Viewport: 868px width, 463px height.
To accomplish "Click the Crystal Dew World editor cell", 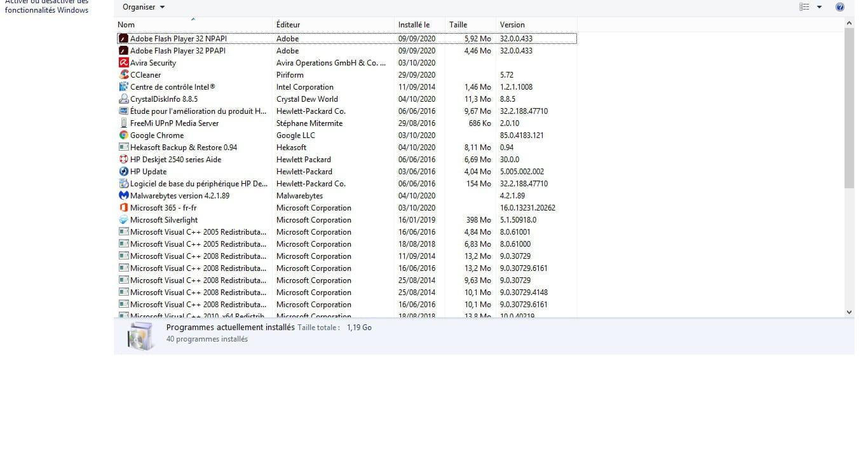I will 307,99.
